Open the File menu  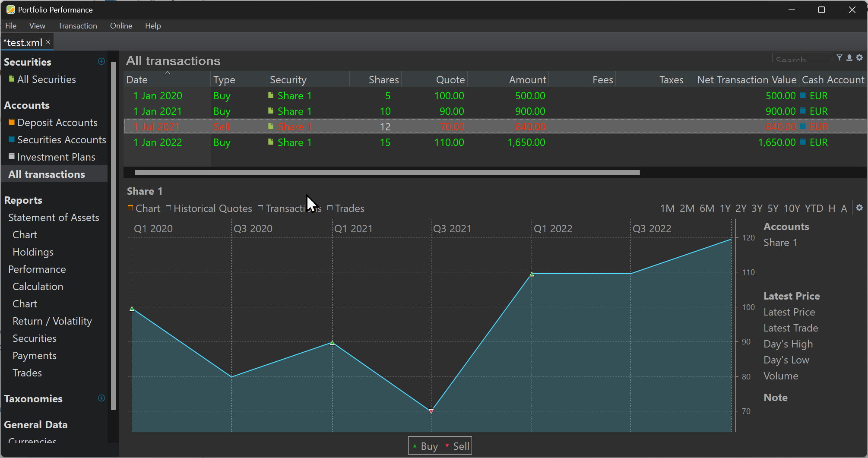11,26
